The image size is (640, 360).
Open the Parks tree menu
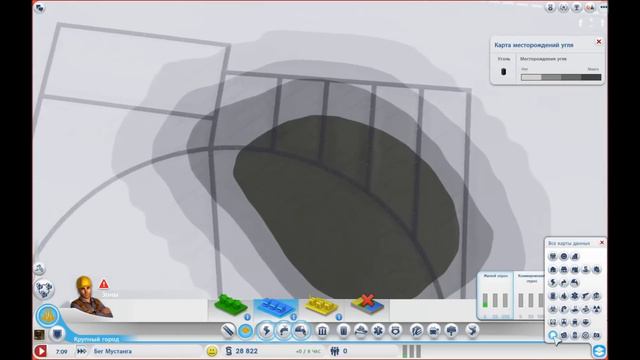point(451,330)
